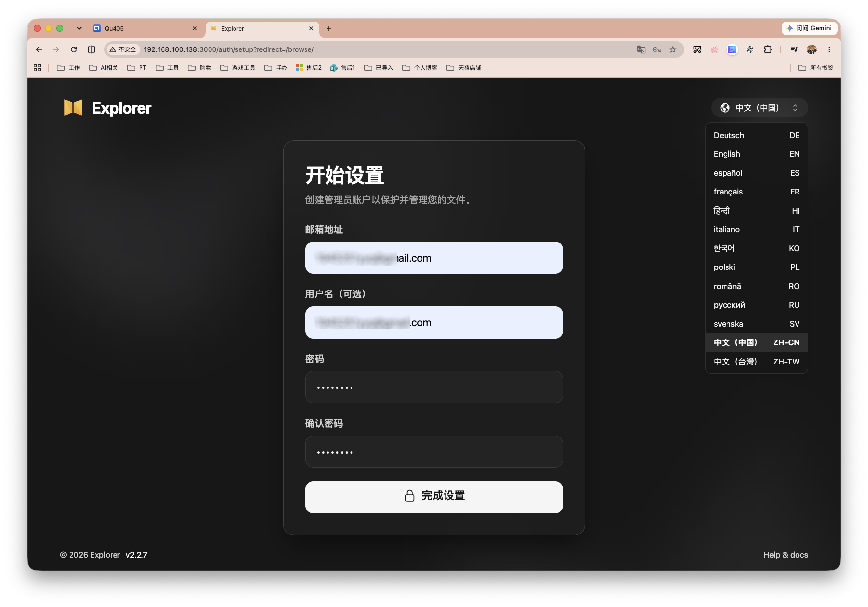Click into the 密码 password field
Viewport: 868px width, 607px height.
tap(434, 387)
